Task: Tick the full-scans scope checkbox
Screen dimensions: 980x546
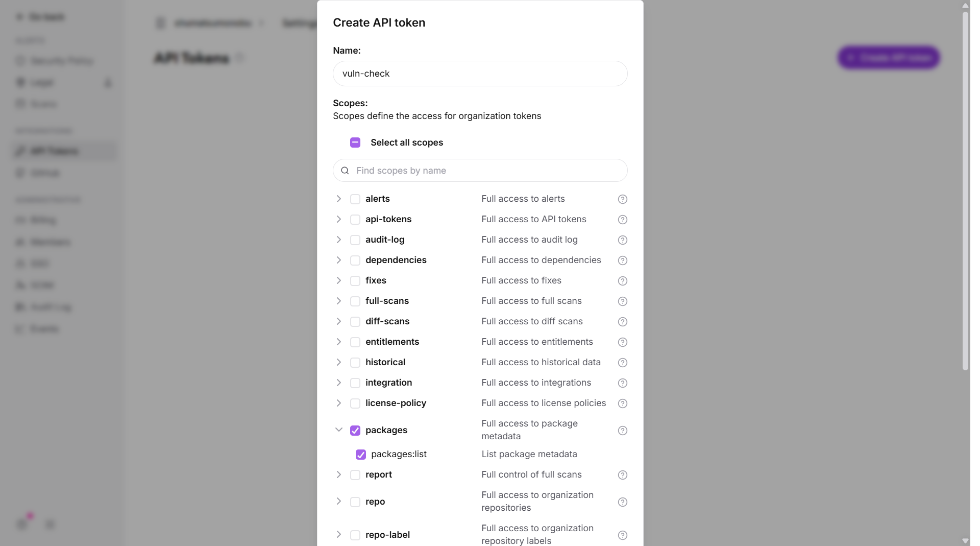Action: click(355, 301)
